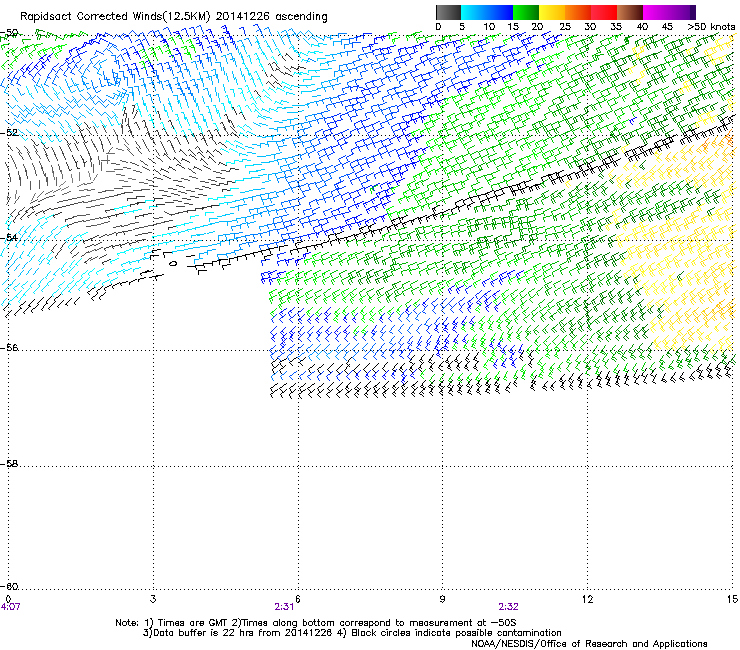This screenshot has height=650, width=740.
Task: Click the brown 35-40 knots legend swatch
Action: coord(630,12)
